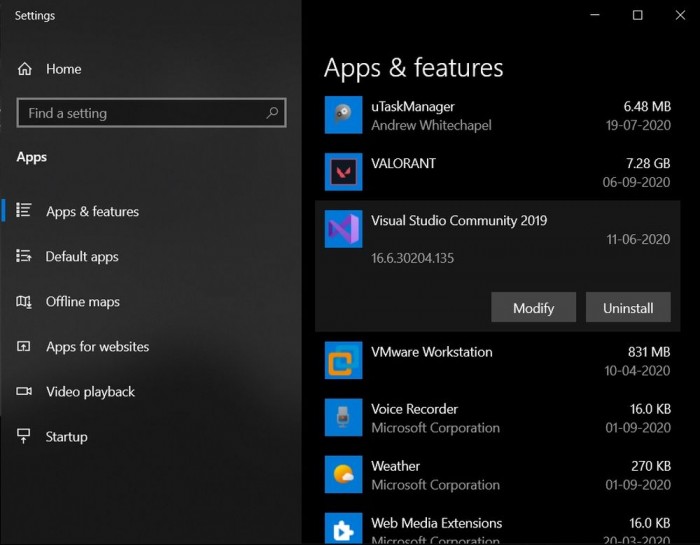Select the VMware Workstation list entry name
700x545 pixels.
[x=431, y=352]
